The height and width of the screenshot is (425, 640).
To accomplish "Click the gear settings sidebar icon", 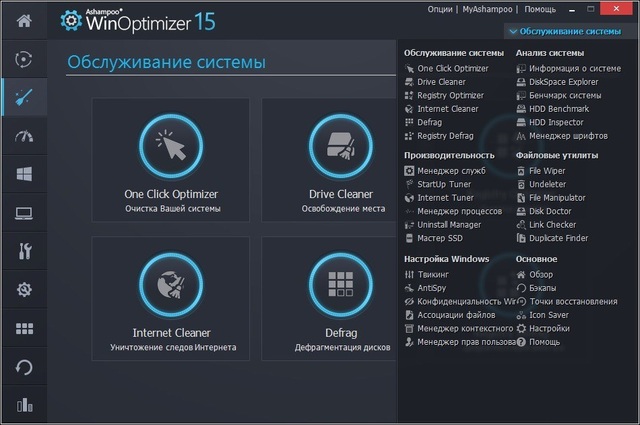I will pos(24,290).
